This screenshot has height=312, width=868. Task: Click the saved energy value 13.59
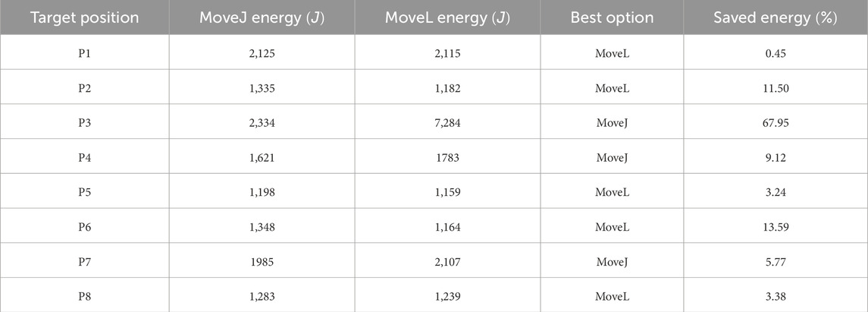775,226
